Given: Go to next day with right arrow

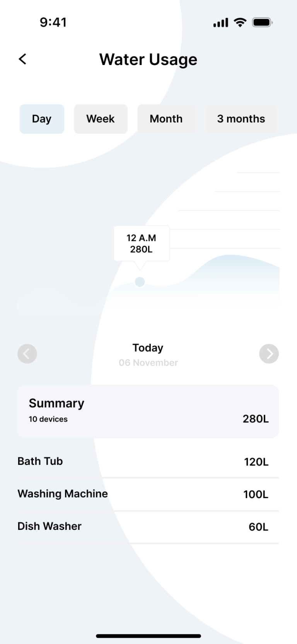Looking at the screenshot, I should coord(269,354).
